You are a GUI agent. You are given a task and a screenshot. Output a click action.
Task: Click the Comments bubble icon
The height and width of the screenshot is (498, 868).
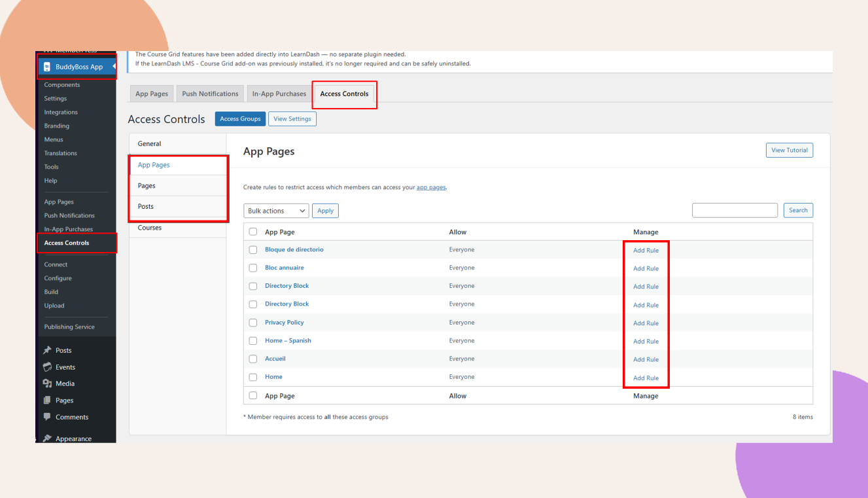(x=47, y=417)
